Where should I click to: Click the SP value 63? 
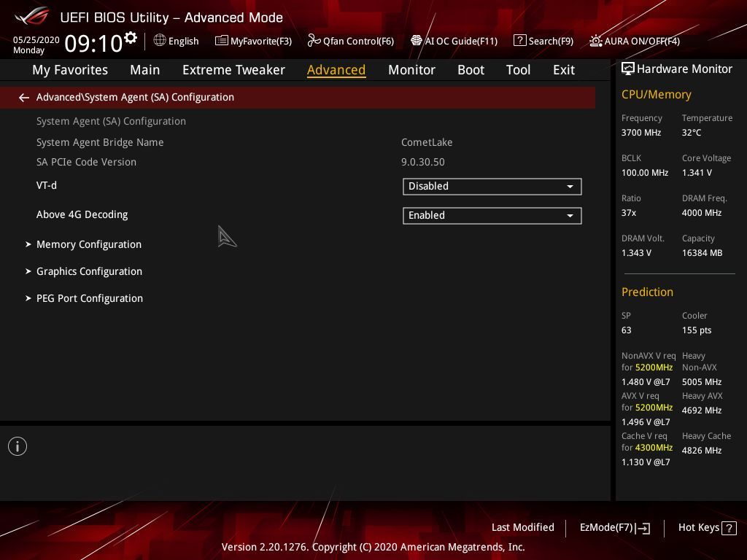pyautogui.click(x=627, y=330)
